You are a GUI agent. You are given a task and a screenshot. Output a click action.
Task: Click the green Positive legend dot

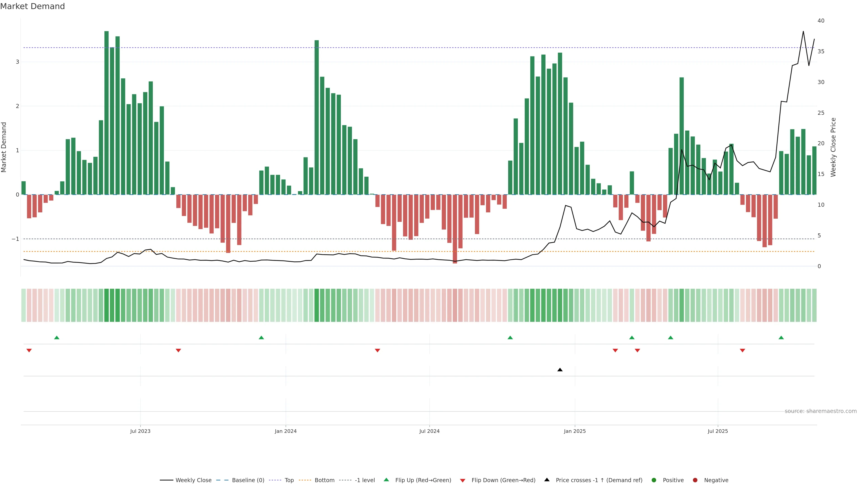point(654,480)
